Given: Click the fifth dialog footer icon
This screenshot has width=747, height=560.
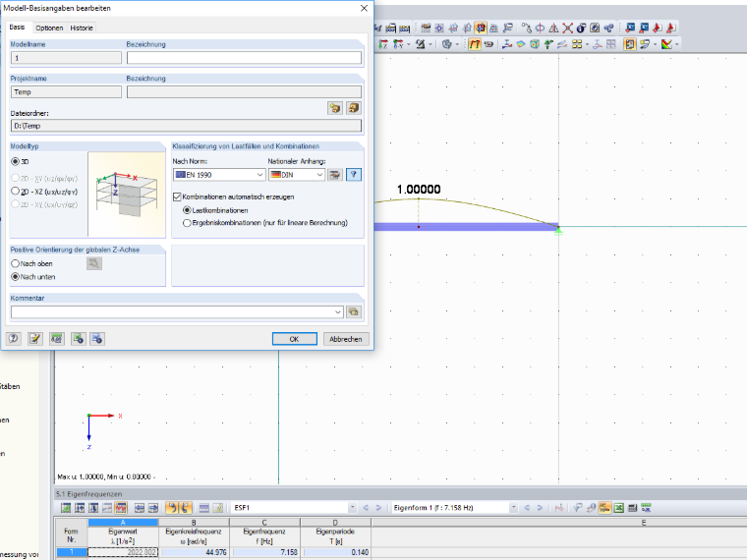Looking at the screenshot, I should (x=97, y=339).
